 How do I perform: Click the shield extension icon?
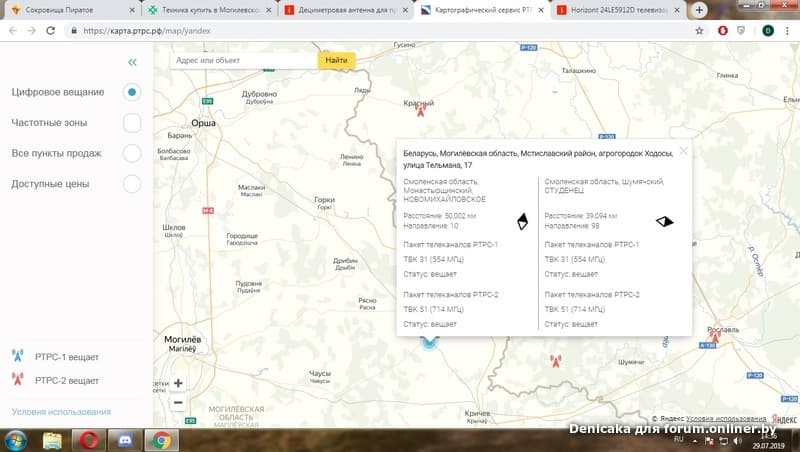click(x=741, y=31)
